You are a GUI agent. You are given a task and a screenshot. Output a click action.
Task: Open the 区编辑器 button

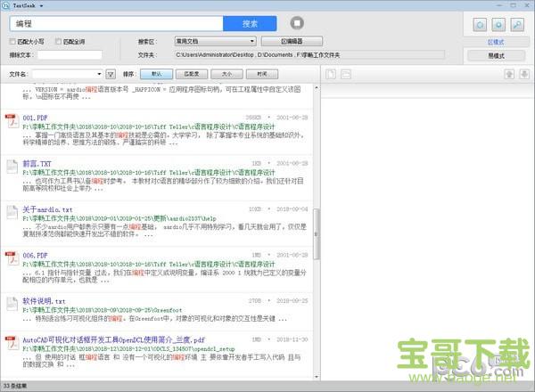click(x=292, y=41)
